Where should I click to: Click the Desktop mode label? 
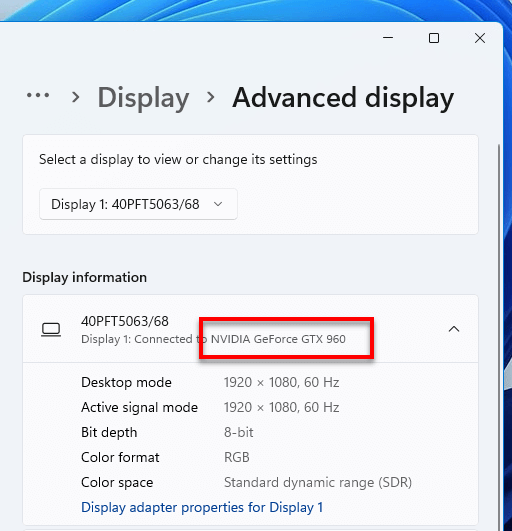click(126, 382)
